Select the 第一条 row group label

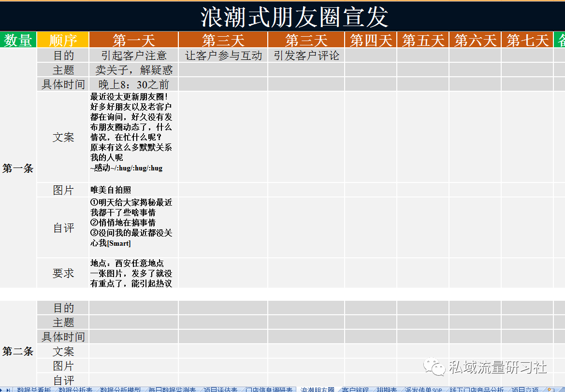click(18, 168)
